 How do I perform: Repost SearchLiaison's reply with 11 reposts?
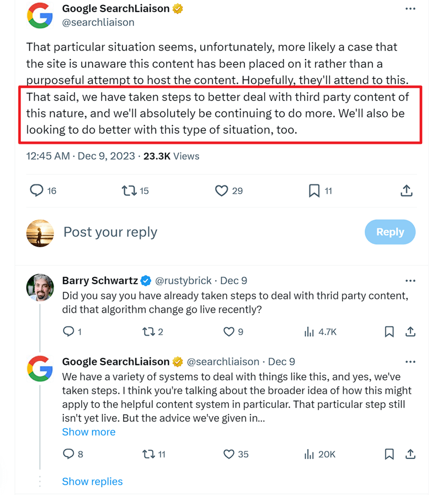pos(148,454)
